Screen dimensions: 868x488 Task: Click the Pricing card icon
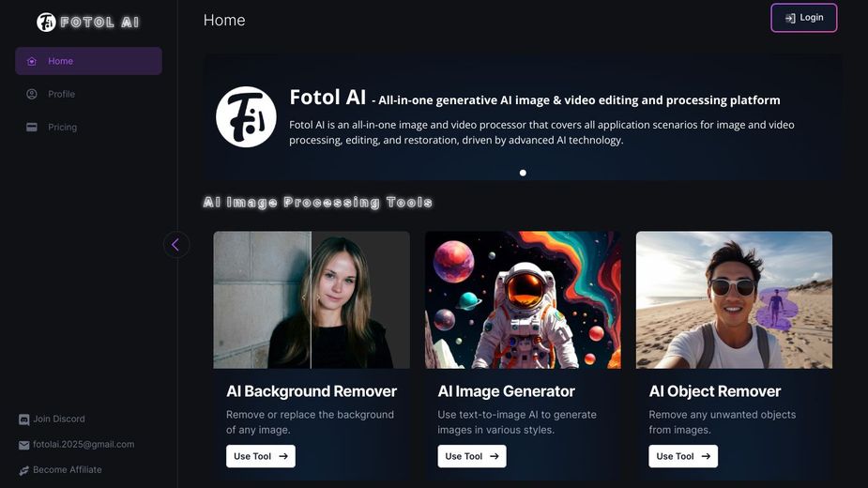32,127
